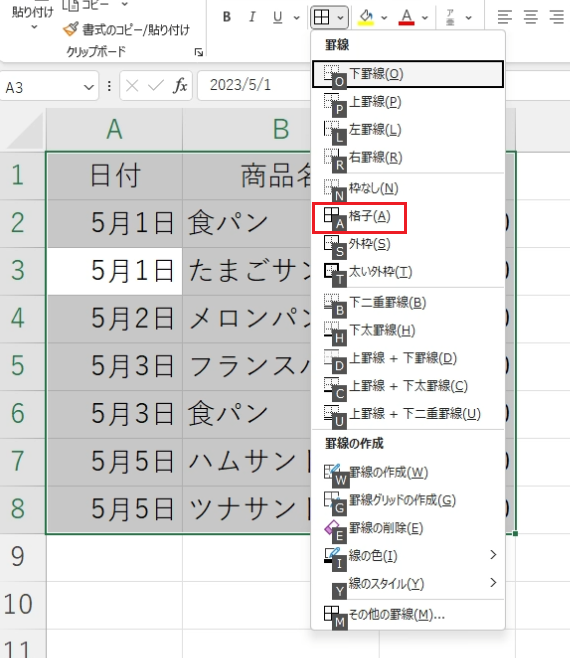Screen dimensions: 570x658
Task: Select 外枠(S) outside borders
Action: tap(408, 244)
